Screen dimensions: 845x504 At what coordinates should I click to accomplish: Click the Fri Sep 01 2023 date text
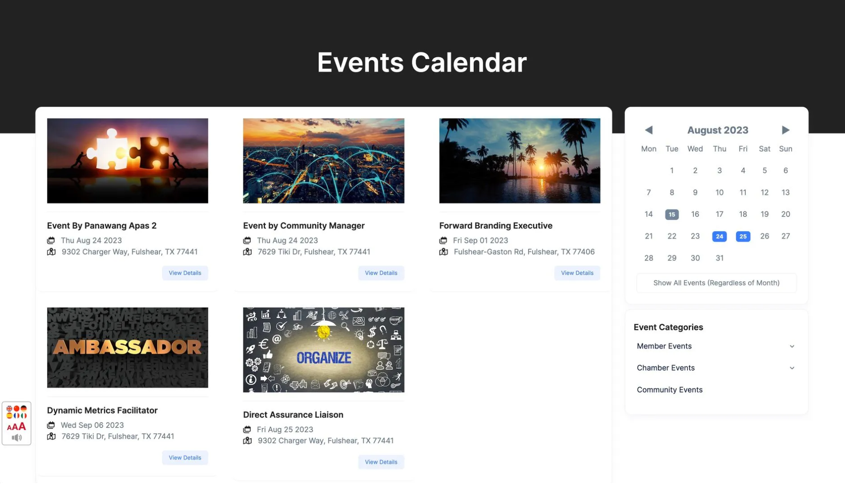[x=480, y=240]
